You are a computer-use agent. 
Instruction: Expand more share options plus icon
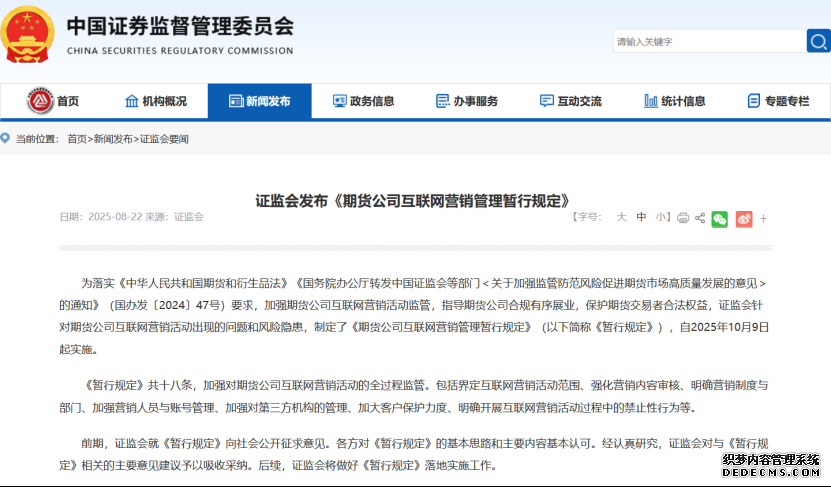(763, 218)
